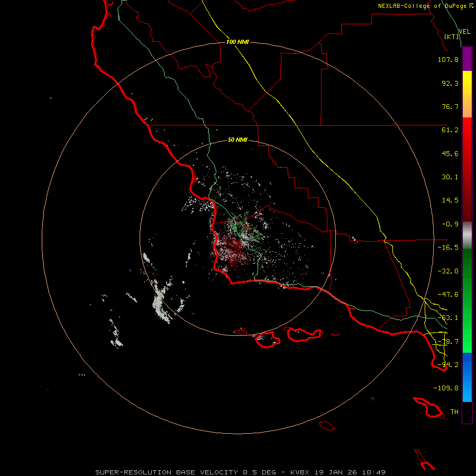Viewport: 476px width, 476px height.
Task: Click the 45.6 velocity scale value
Action: [450, 153]
